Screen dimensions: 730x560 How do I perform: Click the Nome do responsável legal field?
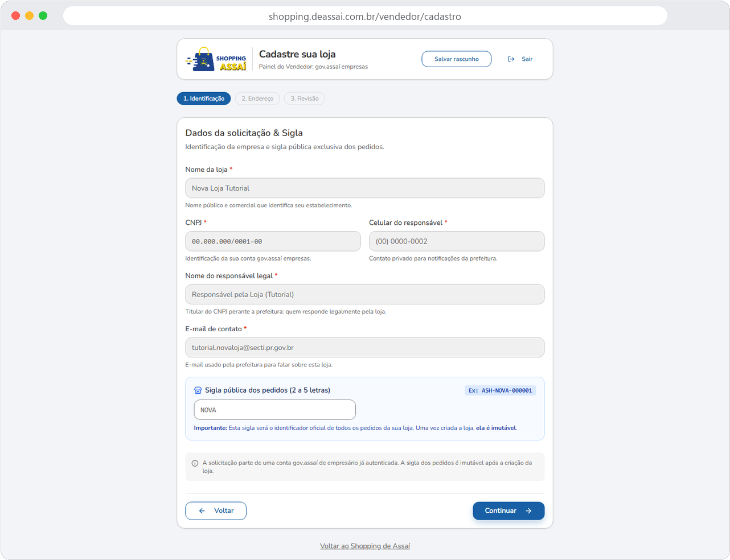365,295
